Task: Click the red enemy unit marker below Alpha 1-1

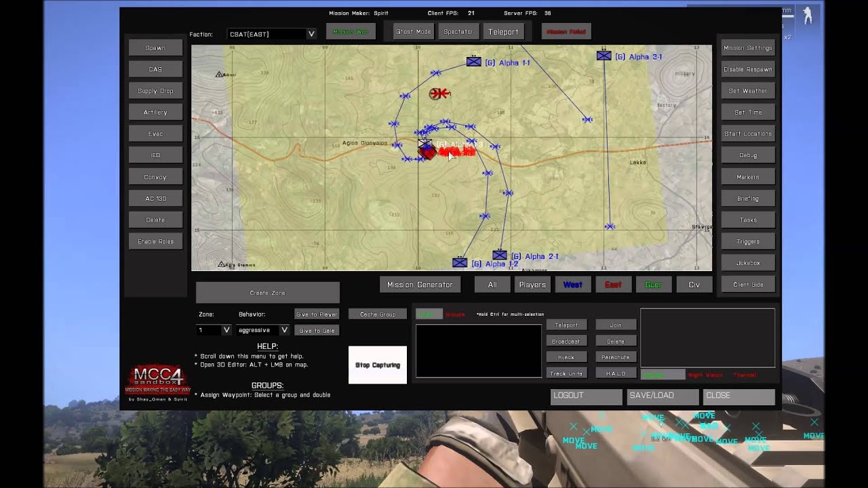Action: pyautogui.click(x=439, y=94)
